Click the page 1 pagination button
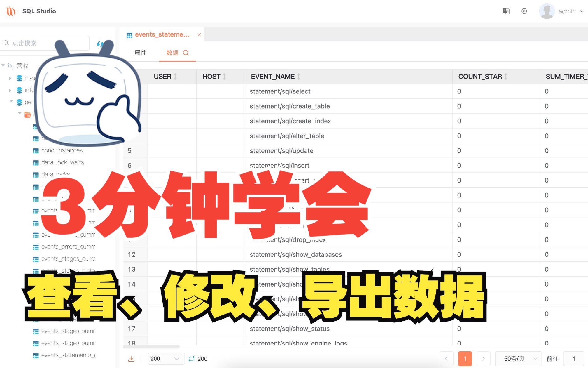This screenshot has height=368, width=588. pos(465,358)
